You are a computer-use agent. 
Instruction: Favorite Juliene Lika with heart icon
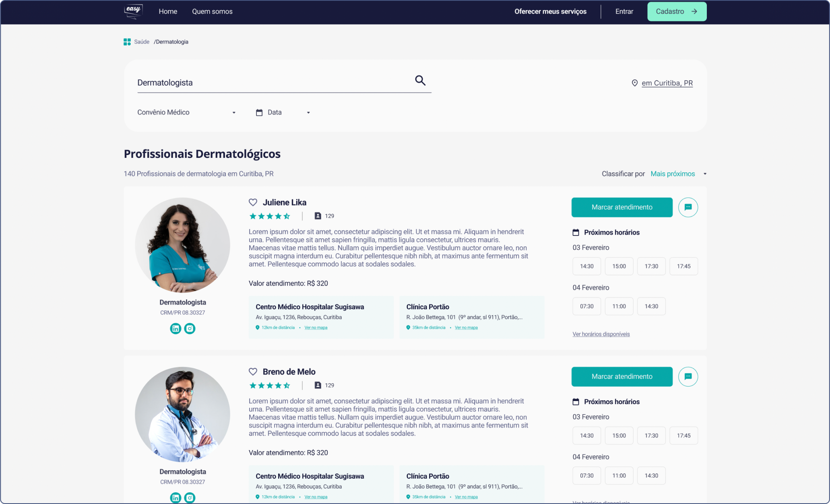253,202
